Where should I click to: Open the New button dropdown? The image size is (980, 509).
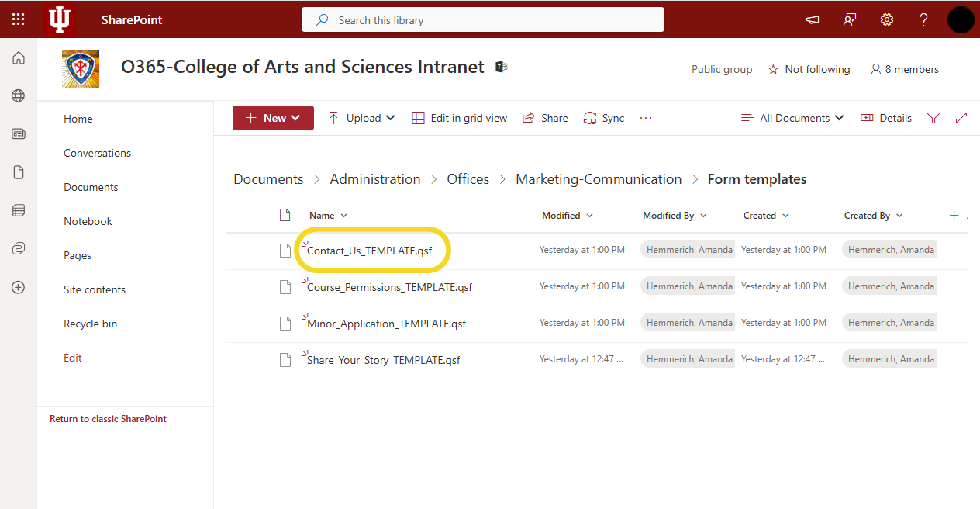(x=273, y=118)
